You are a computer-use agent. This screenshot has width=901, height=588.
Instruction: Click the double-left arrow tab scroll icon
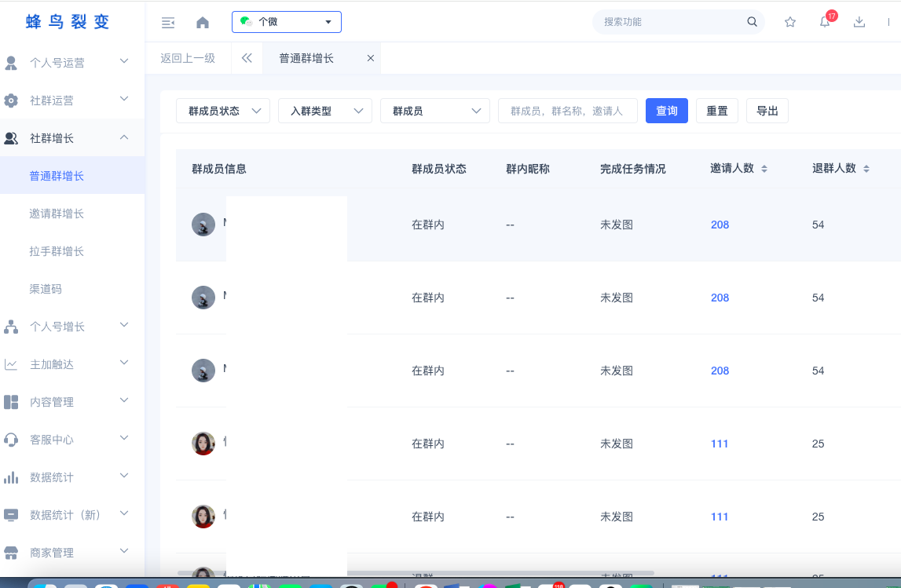pos(247,58)
